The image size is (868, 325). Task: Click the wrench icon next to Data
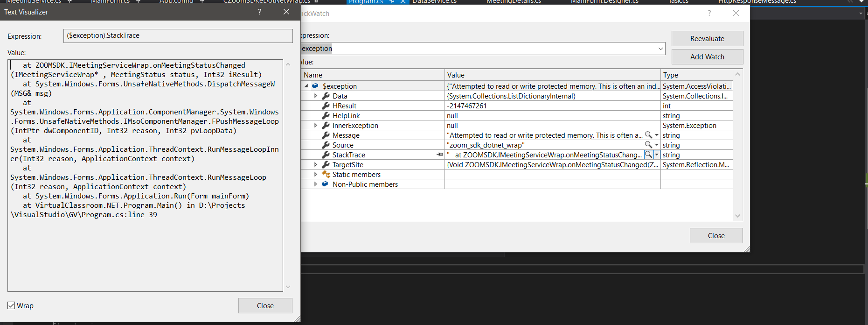point(326,96)
